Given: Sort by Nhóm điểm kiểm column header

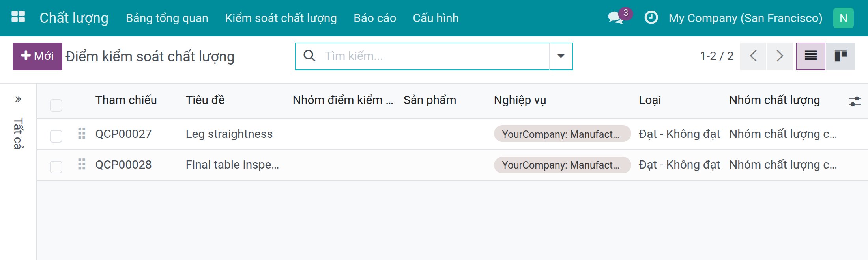Looking at the screenshot, I should pos(343,100).
